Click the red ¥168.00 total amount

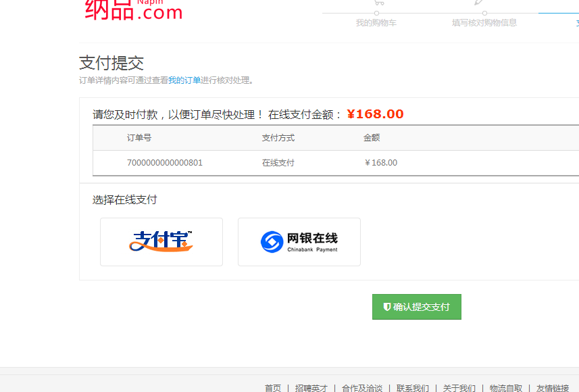375,114
